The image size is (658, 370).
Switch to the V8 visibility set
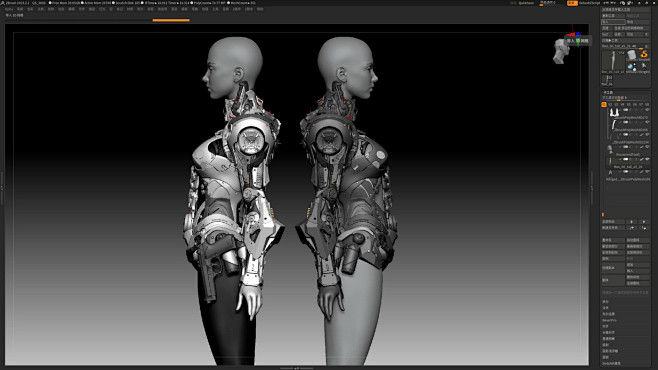pyautogui.click(x=647, y=104)
